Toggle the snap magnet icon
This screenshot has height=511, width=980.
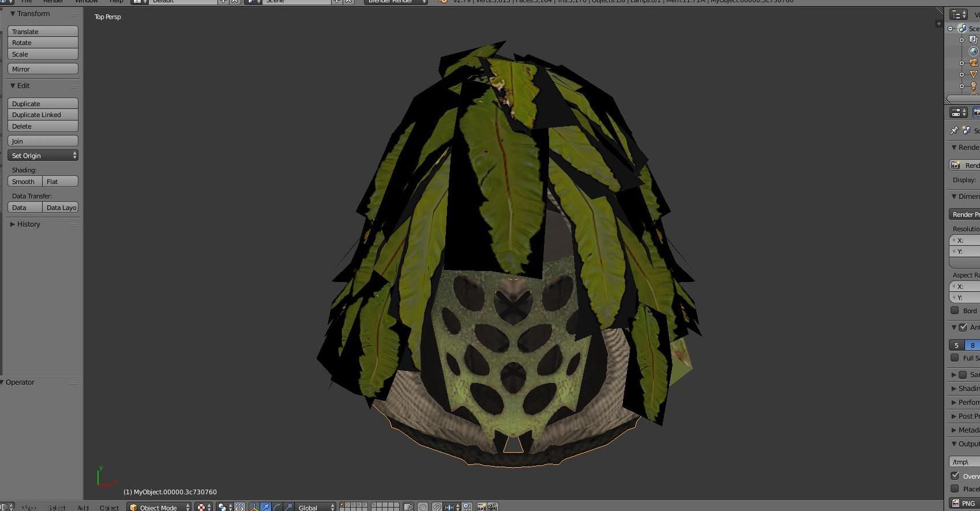[x=437, y=507]
